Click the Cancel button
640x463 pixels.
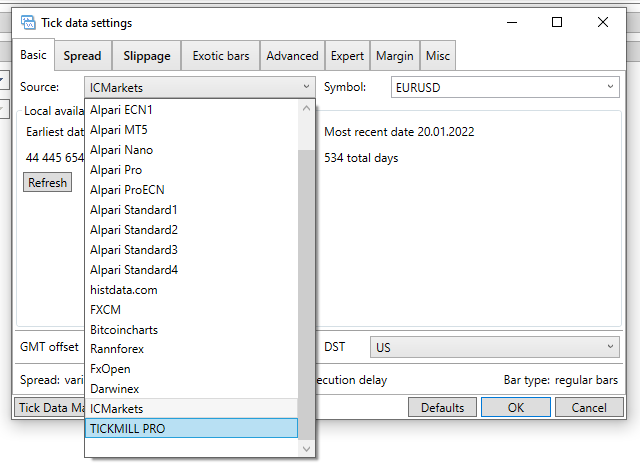tap(589, 407)
